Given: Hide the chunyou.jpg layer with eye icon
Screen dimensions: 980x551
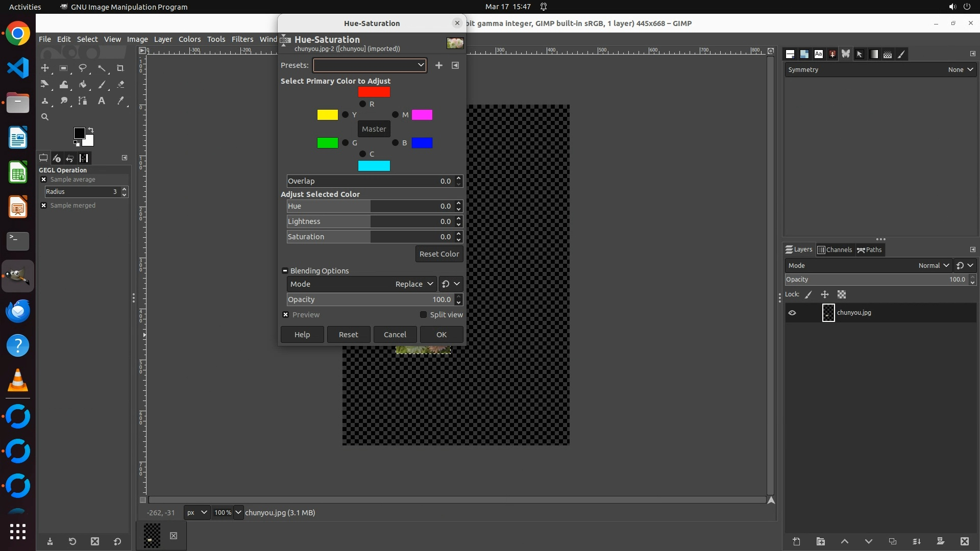Looking at the screenshot, I should coord(792,313).
